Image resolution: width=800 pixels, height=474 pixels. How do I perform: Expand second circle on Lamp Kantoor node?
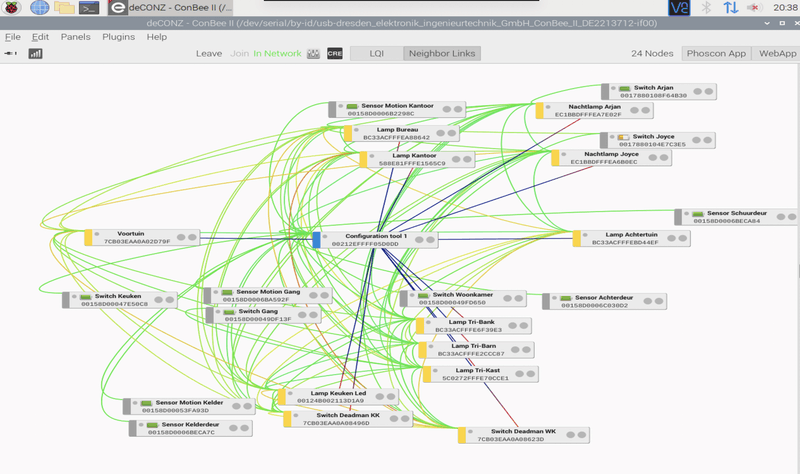(467, 159)
